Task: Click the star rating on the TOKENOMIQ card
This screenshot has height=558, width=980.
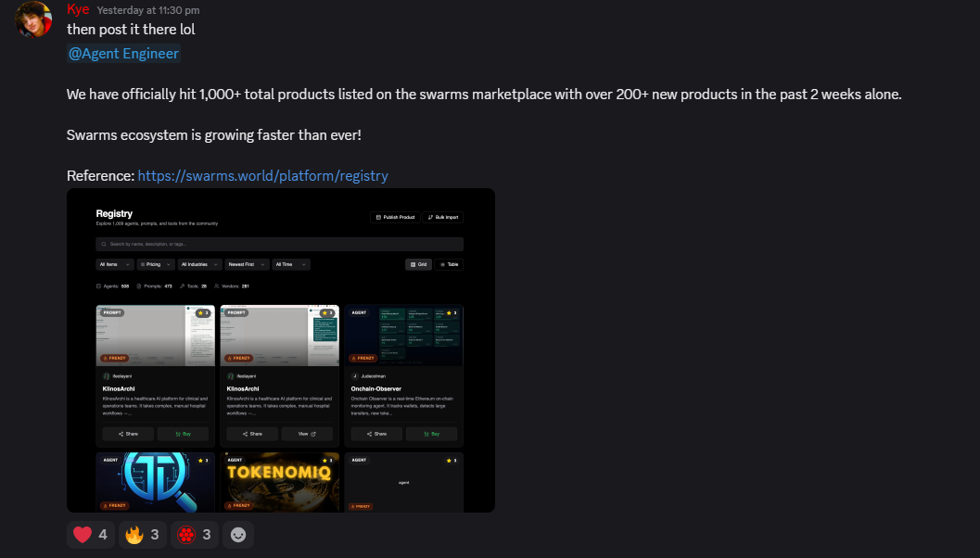Action: 327,461
